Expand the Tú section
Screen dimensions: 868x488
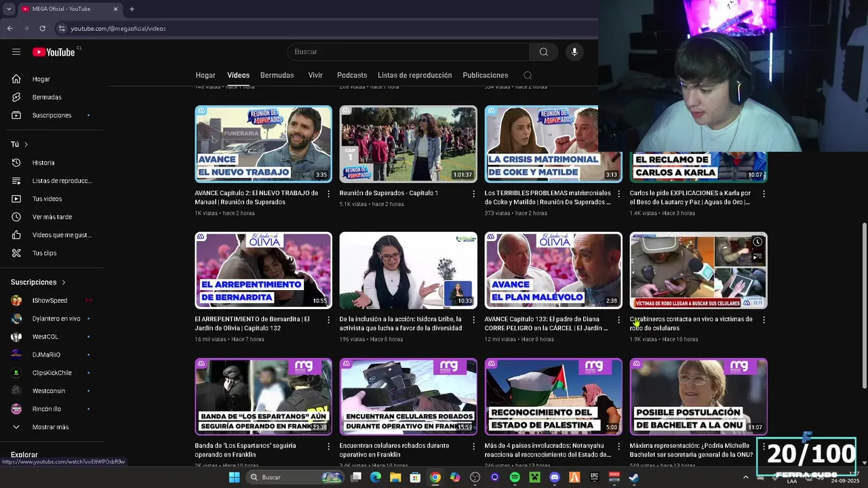click(20, 144)
